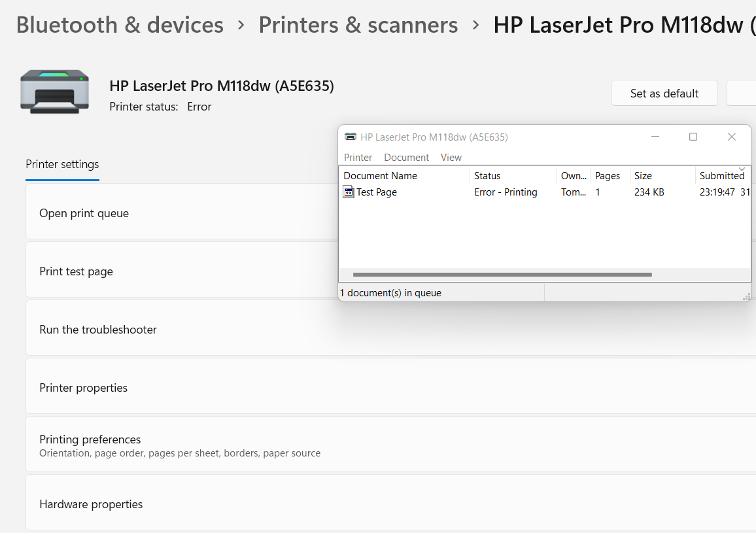Click the Set as default button

pos(664,93)
